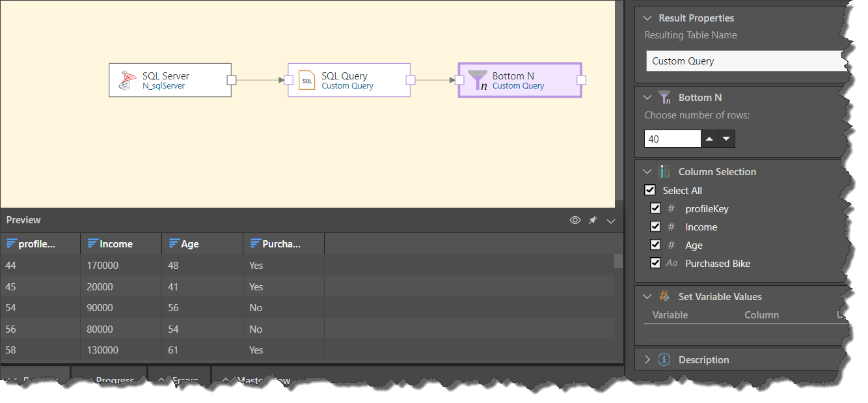Click the Age column sort icon
Image resolution: width=868 pixels, height=403 pixels.
coord(174,244)
